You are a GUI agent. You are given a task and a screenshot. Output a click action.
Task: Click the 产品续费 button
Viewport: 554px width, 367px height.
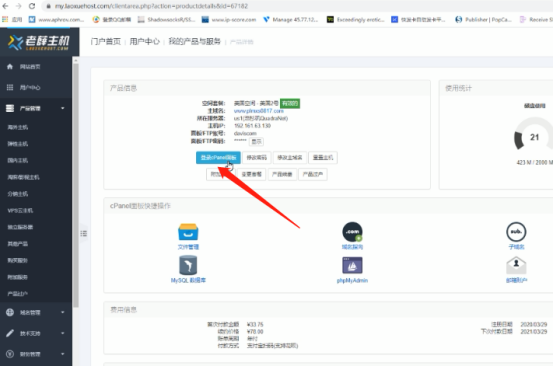point(282,174)
